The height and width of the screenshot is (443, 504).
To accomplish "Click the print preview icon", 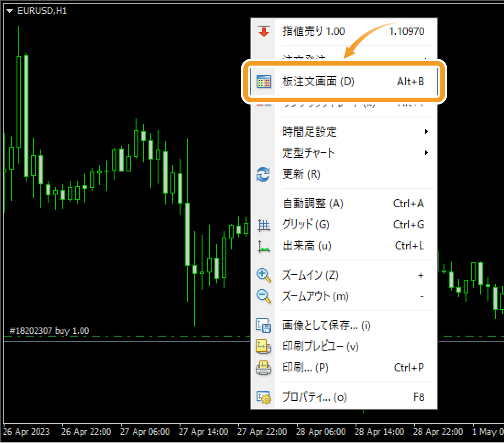I will [263, 347].
